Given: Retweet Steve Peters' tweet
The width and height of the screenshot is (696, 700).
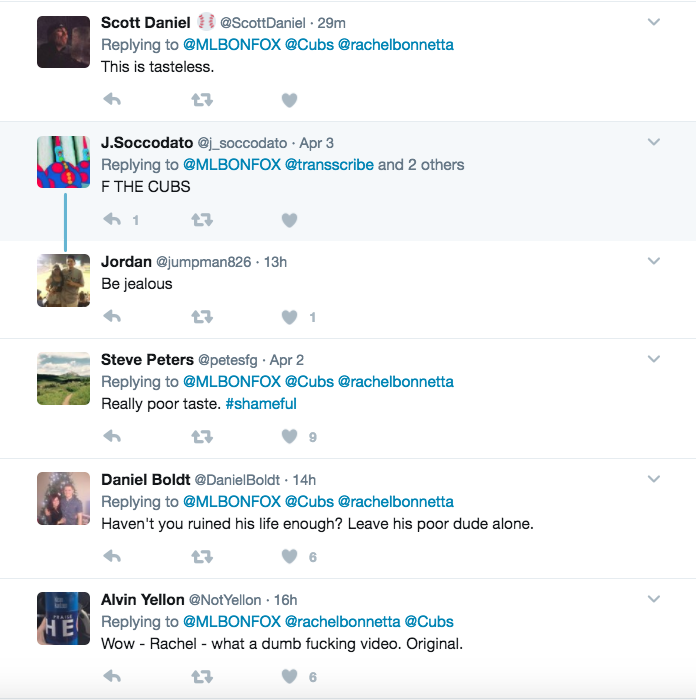Looking at the screenshot, I should [x=201, y=436].
